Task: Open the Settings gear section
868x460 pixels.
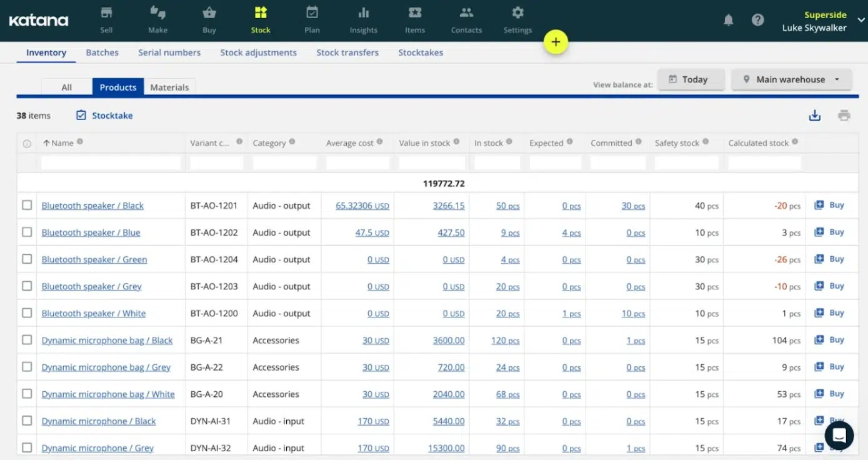Action: [517, 19]
